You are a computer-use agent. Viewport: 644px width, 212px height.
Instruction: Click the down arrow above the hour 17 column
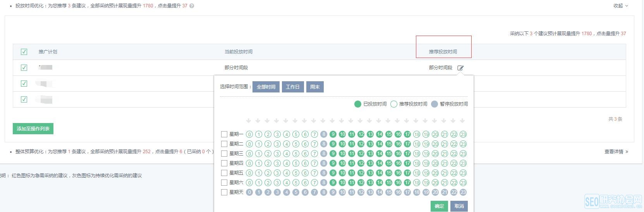(407, 121)
